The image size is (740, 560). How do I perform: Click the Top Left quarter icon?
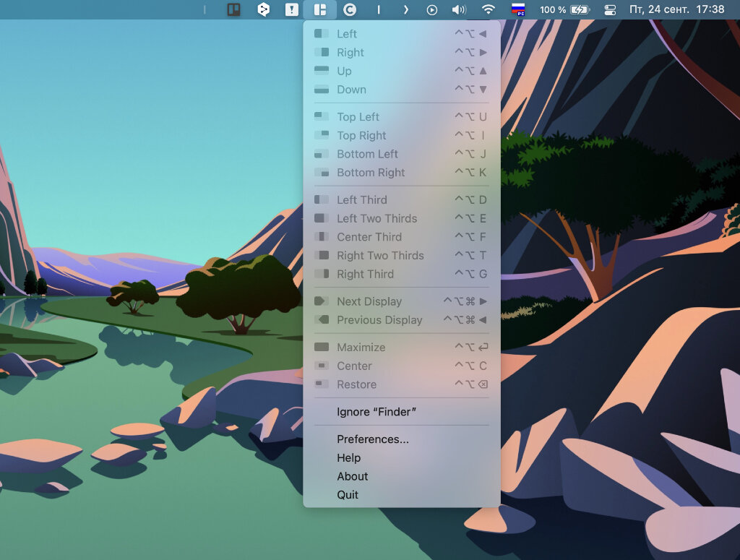tap(322, 116)
